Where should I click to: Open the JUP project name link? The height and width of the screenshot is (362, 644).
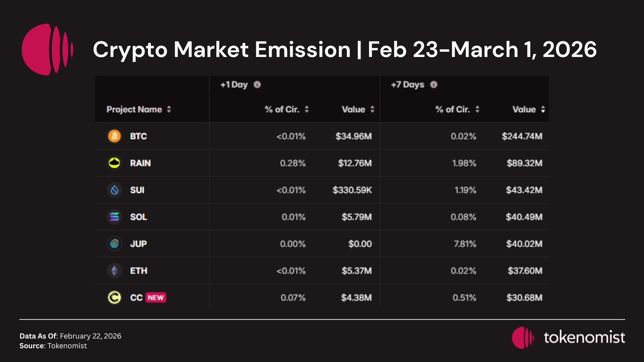pyautogui.click(x=138, y=244)
